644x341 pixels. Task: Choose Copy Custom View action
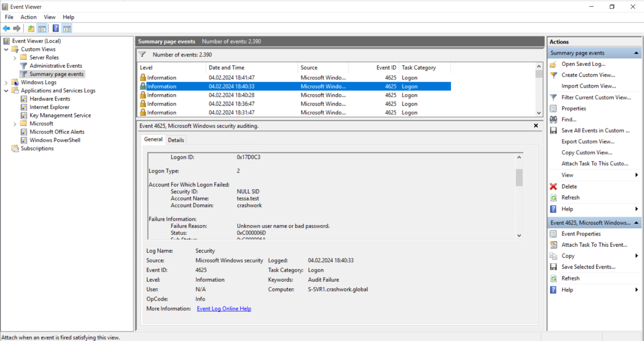587,152
